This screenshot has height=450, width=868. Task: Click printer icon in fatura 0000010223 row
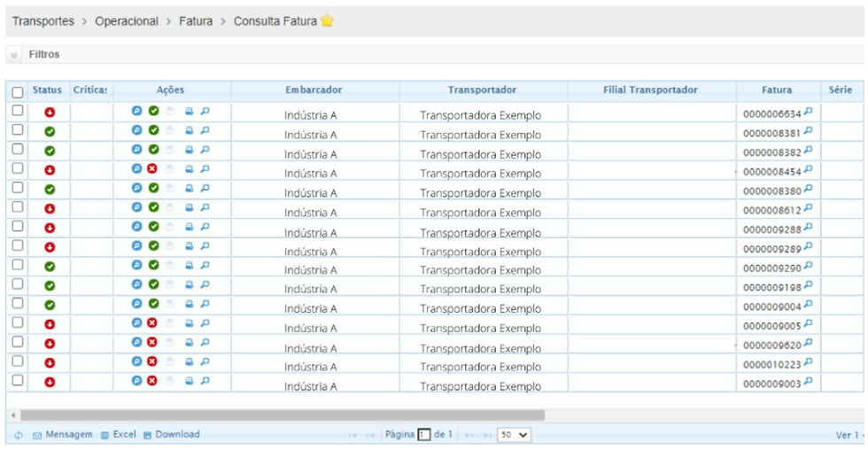click(189, 361)
